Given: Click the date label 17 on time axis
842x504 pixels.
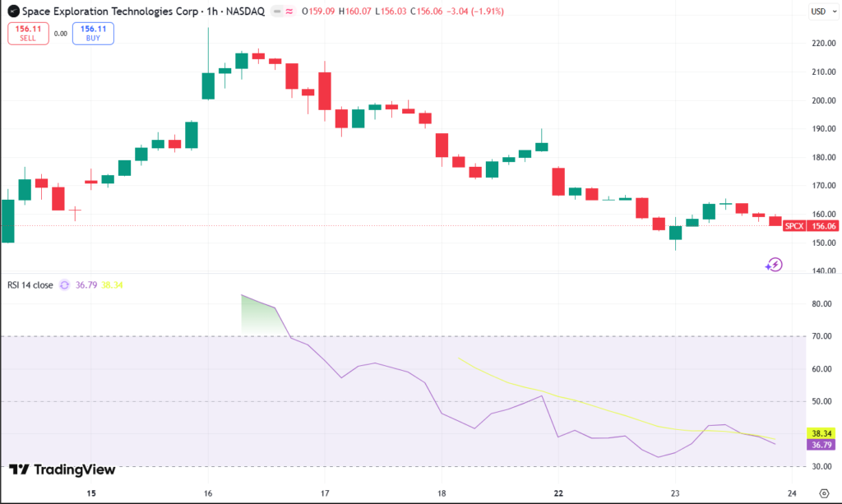Looking at the screenshot, I should pos(325,493).
